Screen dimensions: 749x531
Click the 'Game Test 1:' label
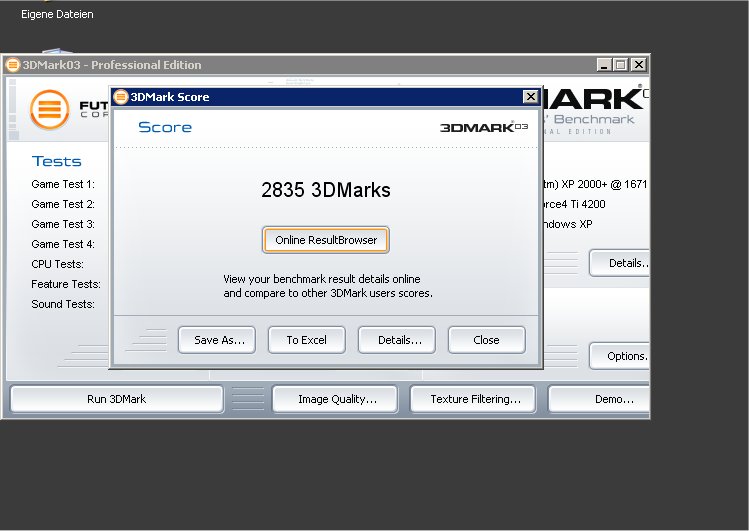coord(63,184)
